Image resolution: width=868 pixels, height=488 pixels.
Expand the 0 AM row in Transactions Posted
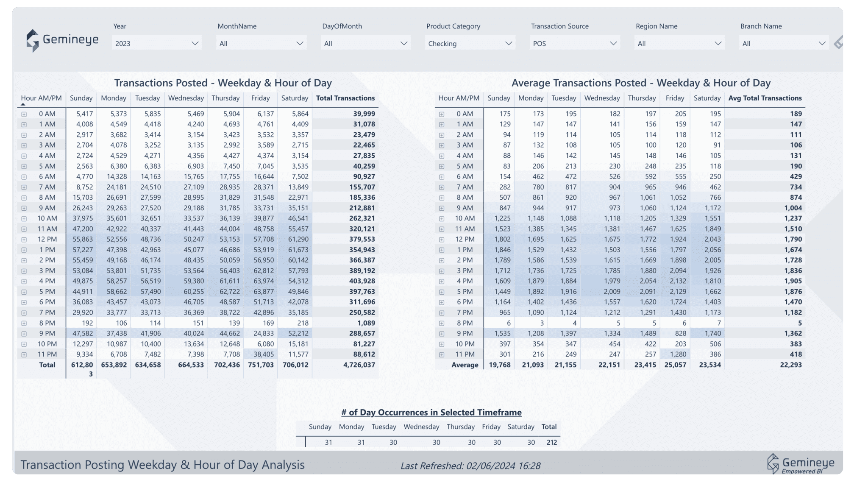tap(24, 114)
